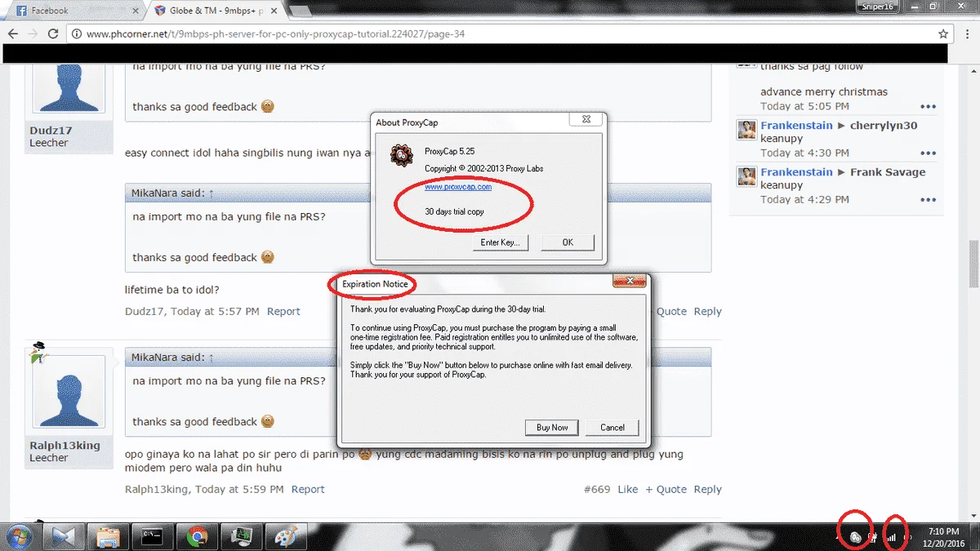Image resolution: width=980 pixels, height=551 pixels.
Task: Close the Expiration Notice window
Action: tap(630, 281)
